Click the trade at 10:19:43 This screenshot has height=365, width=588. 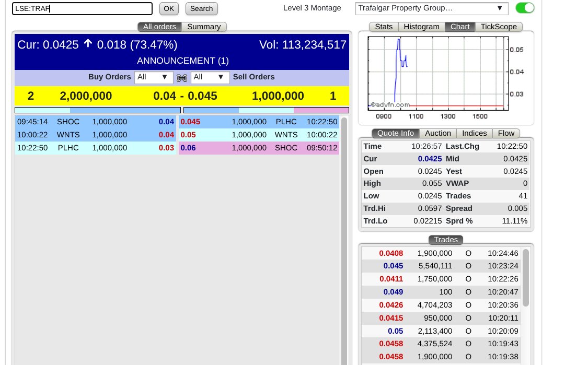pos(441,344)
